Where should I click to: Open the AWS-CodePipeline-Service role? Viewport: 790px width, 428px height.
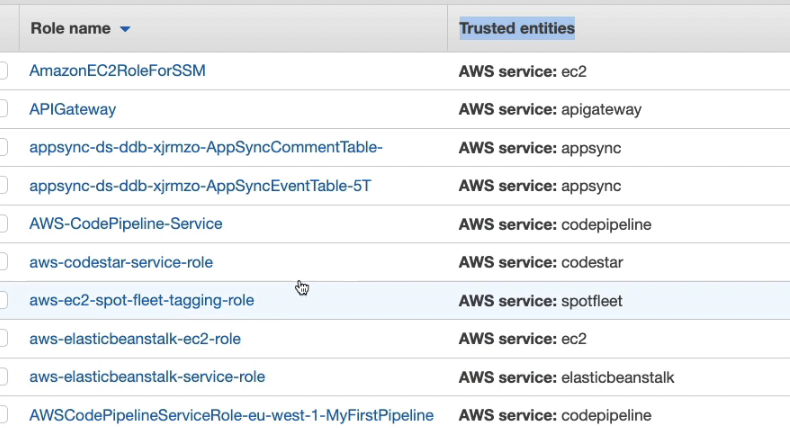tap(126, 224)
